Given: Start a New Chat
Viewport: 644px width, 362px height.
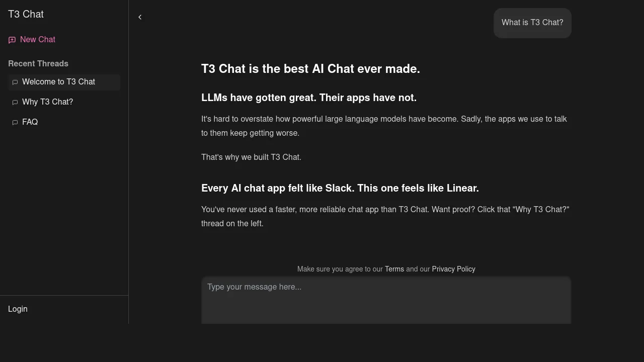Looking at the screenshot, I should (32, 40).
